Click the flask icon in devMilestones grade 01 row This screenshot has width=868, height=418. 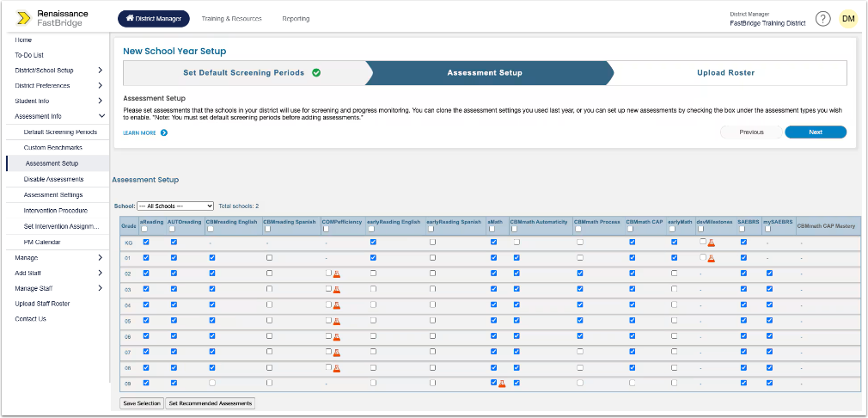tap(712, 258)
